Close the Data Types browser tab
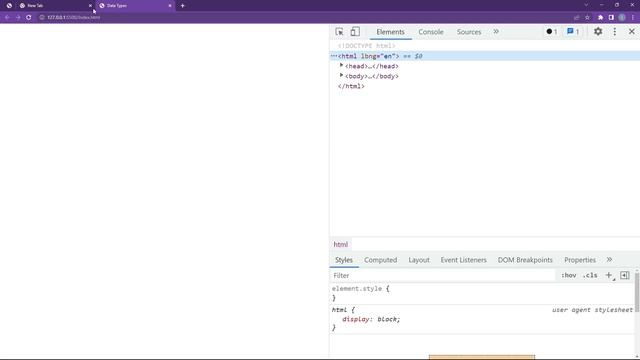Viewport: 640px width, 360px height. (x=170, y=6)
